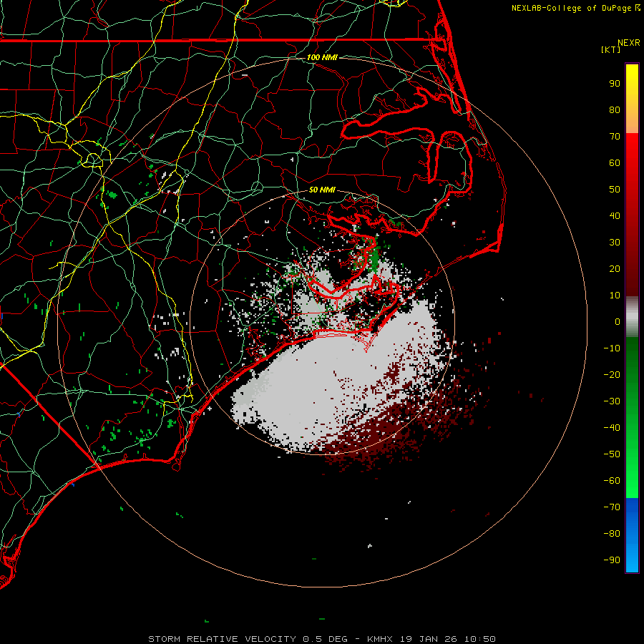This screenshot has width=644, height=644.
Task: Click the yellow segment of the color bar
Action: [x=632, y=99]
